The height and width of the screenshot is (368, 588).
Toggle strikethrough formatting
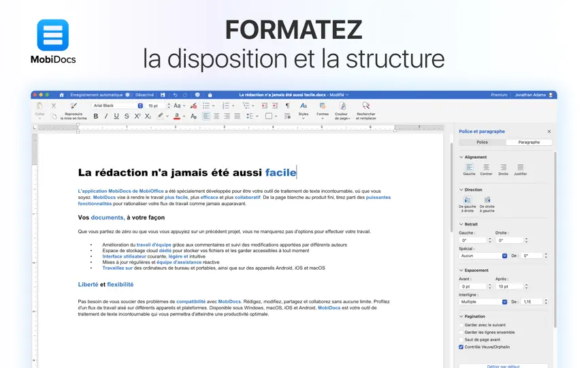point(127,117)
